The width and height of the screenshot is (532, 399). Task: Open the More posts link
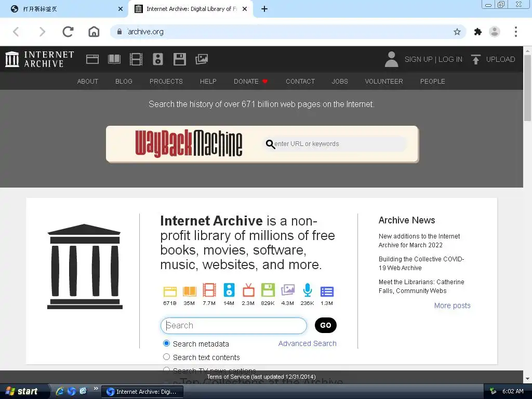tap(453, 305)
